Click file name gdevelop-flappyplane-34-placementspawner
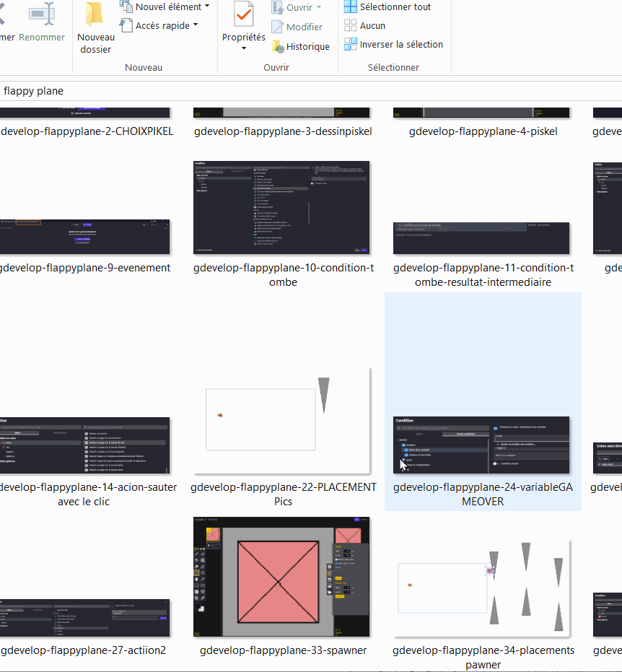This screenshot has width=622, height=672. (x=483, y=658)
